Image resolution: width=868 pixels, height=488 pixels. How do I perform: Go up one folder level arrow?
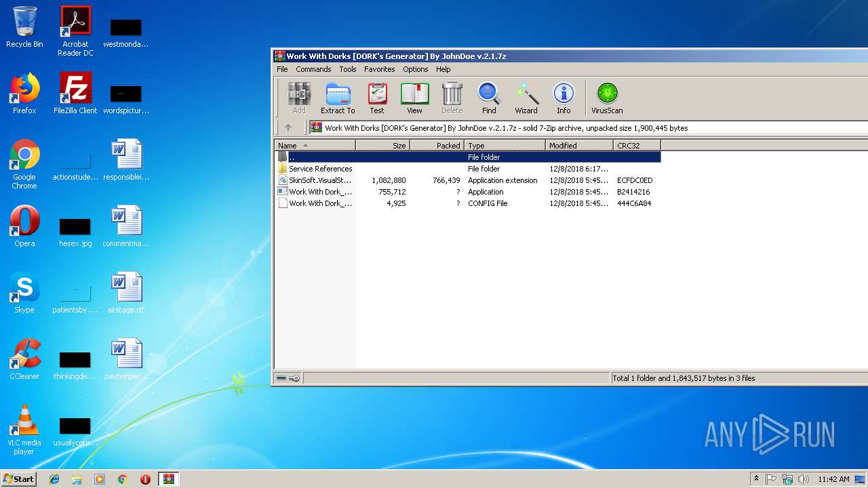tap(288, 127)
